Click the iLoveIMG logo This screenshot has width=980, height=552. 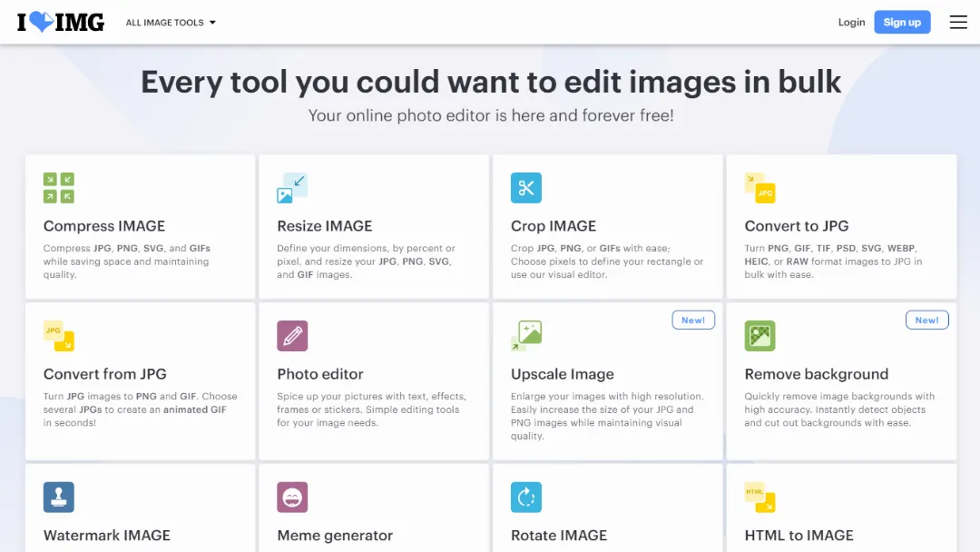(61, 22)
